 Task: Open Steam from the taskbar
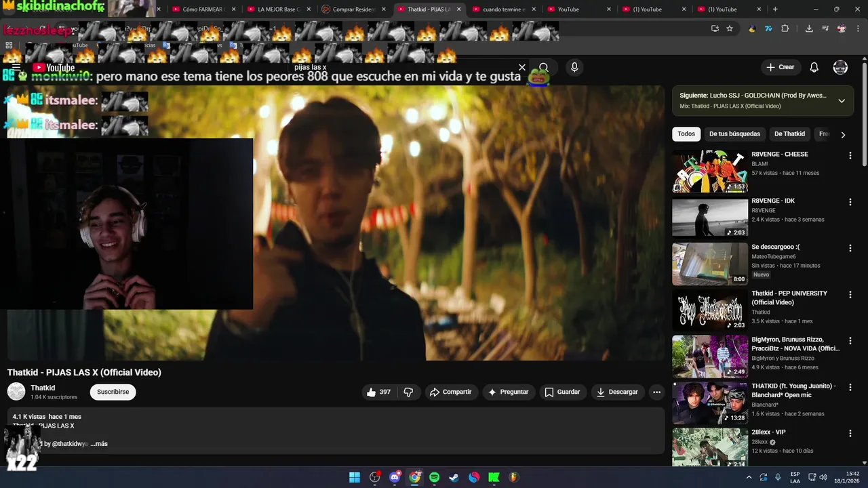point(454,477)
